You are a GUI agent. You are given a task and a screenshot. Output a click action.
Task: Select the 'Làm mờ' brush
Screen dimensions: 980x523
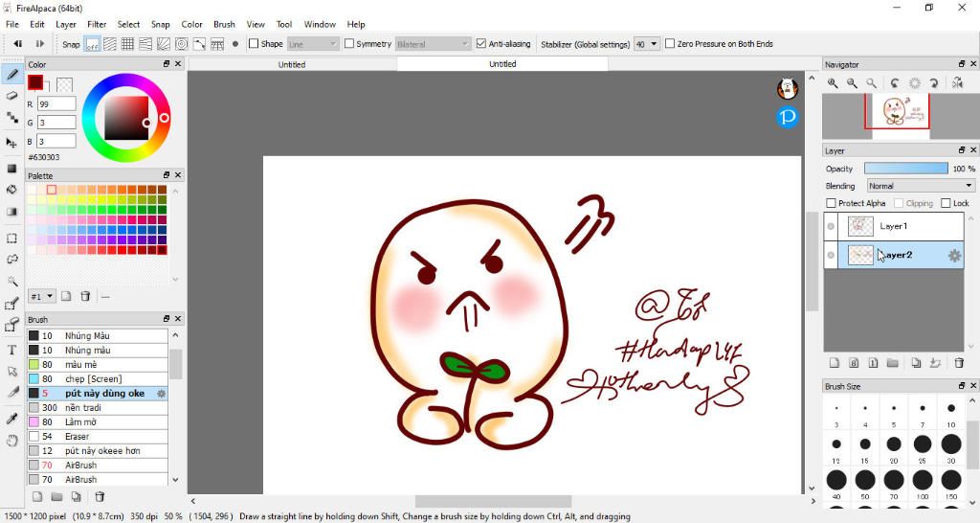pos(97,422)
